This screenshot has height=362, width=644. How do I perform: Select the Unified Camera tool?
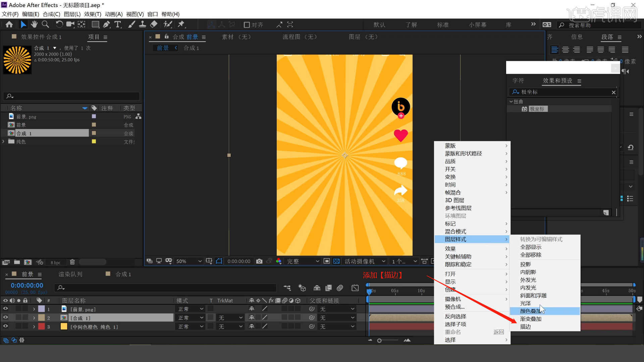(x=70, y=24)
